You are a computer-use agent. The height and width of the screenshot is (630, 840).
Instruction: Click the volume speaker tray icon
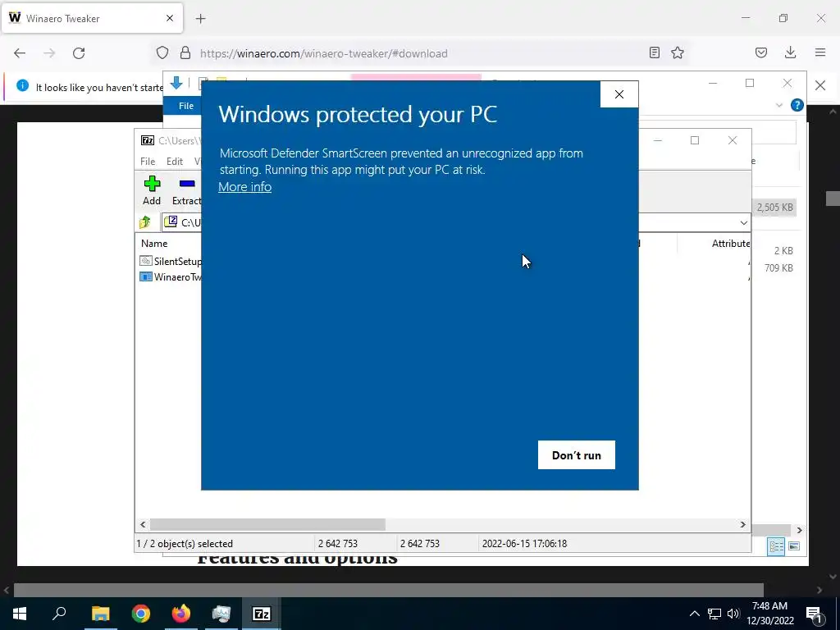point(733,614)
